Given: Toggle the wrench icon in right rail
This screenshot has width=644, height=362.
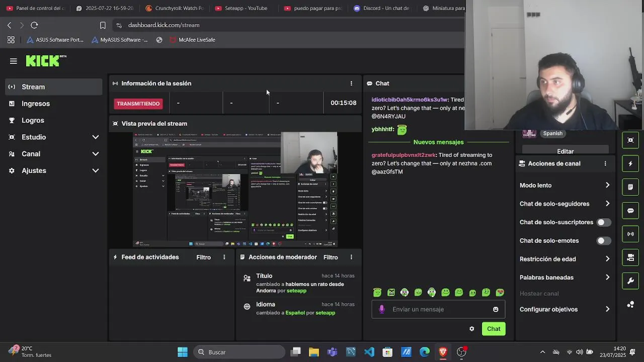Looking at the screenshot, I should tap(630, 281).
